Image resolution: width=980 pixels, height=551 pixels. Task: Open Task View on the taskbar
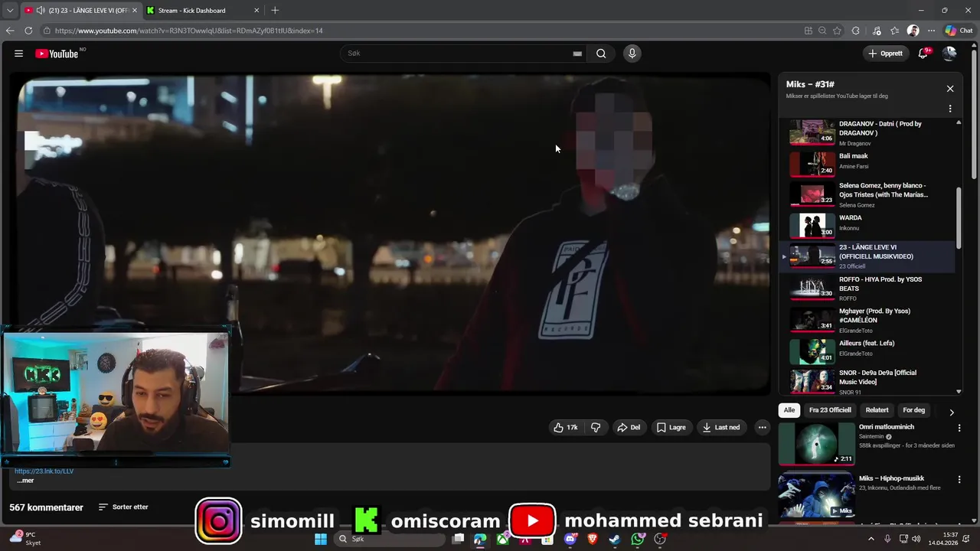coord(458,540)
